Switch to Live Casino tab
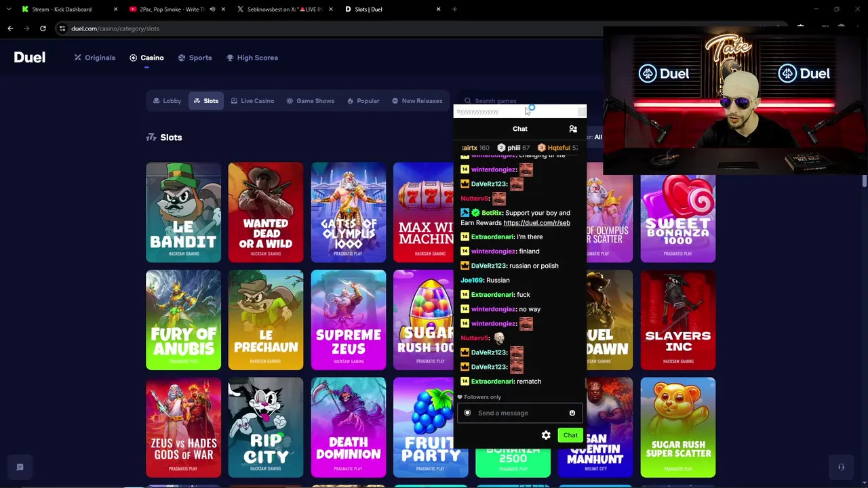868x488 pixels. [x=252, y=101]
